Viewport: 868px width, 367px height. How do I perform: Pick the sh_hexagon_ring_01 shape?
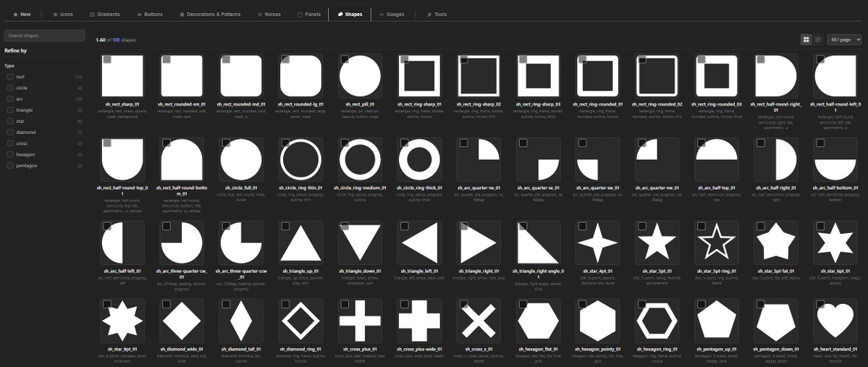657,320
